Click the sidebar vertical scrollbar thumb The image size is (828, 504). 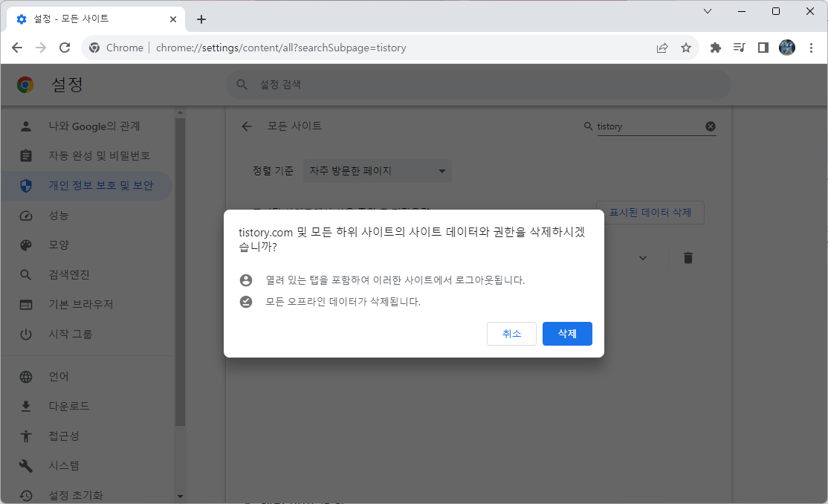point(180,272)
